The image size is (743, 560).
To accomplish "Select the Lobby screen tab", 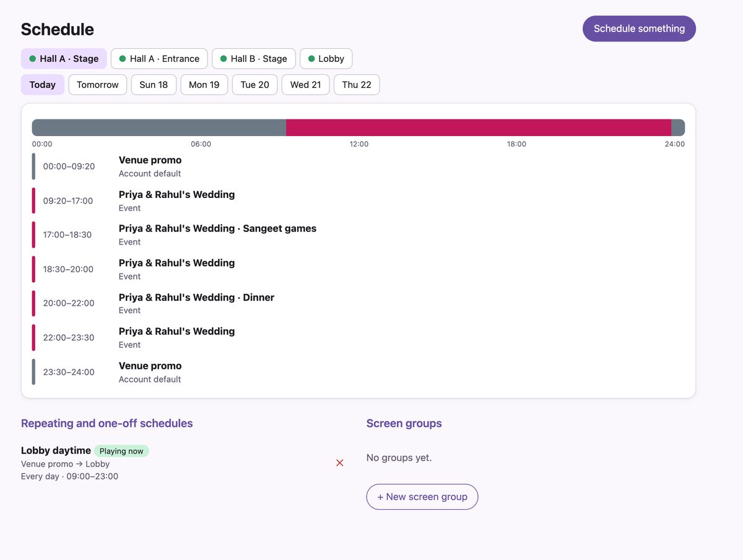I will [x=326, y=59].
